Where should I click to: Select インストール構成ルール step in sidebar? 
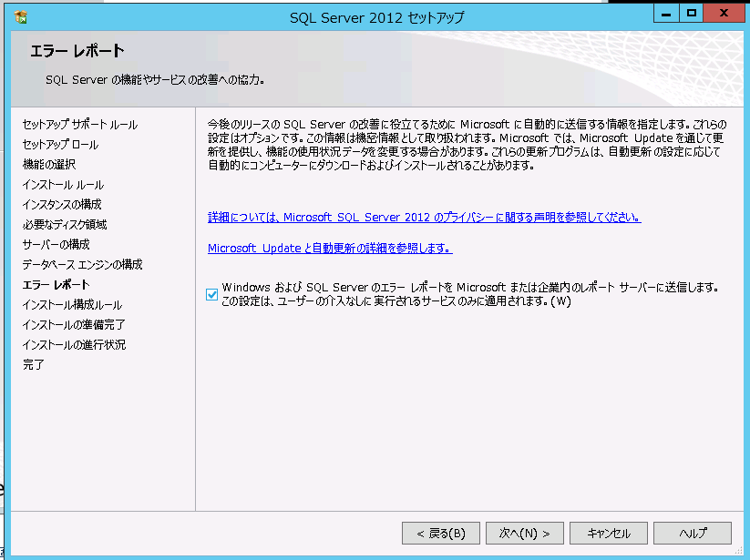[72, 305]
